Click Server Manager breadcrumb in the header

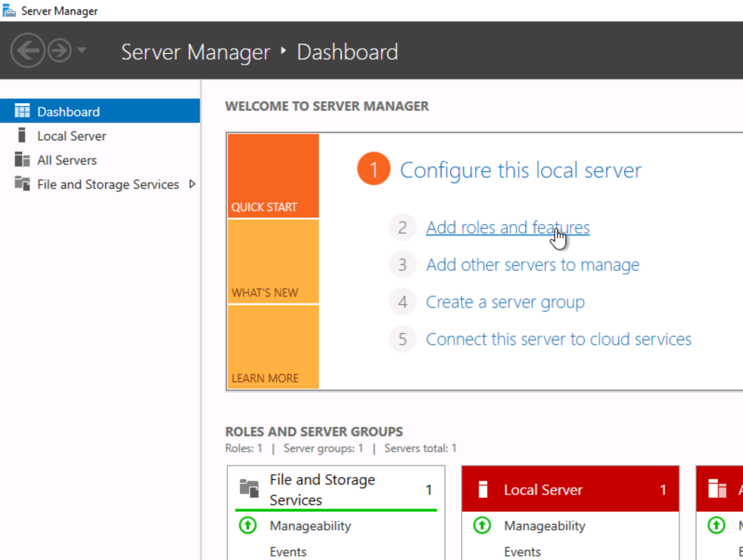tap(195, 52)
